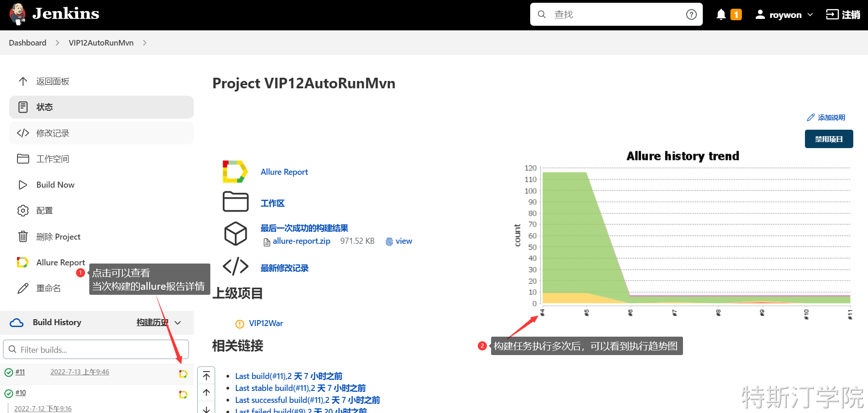Open the VIP12War upstream project link
This screenshot has height=413, width=868.
pyautogui.click(x=266, y=323)
